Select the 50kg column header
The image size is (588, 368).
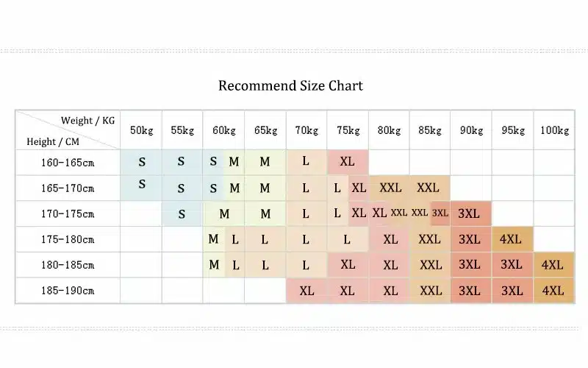coord(141,131)
